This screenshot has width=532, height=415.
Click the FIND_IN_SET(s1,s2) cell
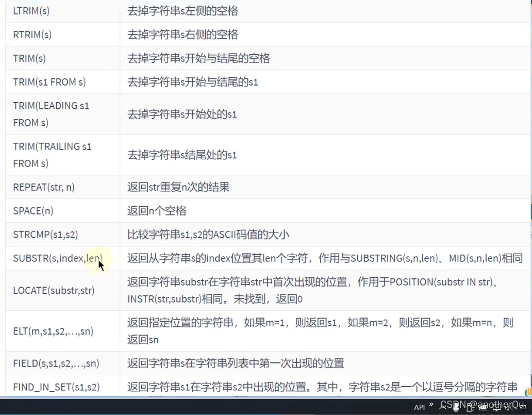pos(63,387)
